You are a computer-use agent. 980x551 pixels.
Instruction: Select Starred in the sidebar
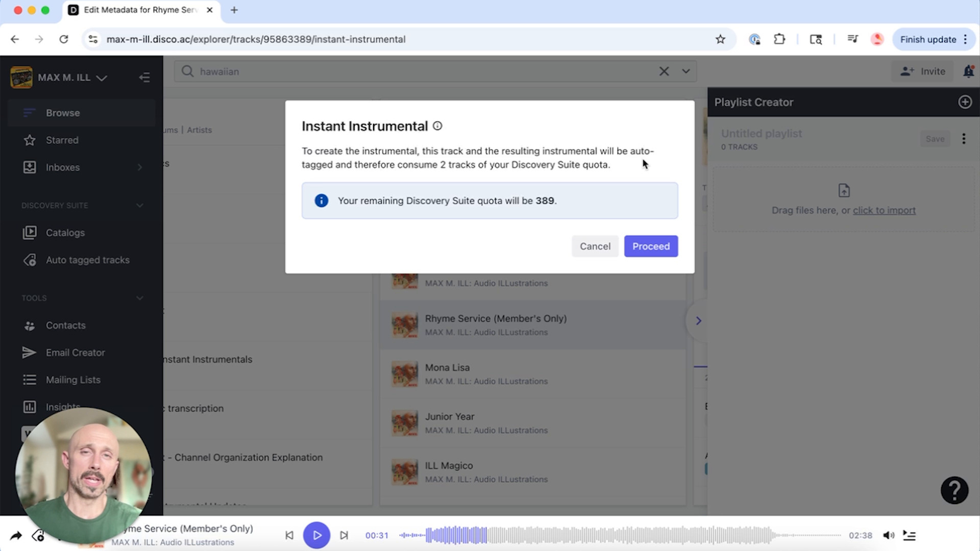click(62, 140)
